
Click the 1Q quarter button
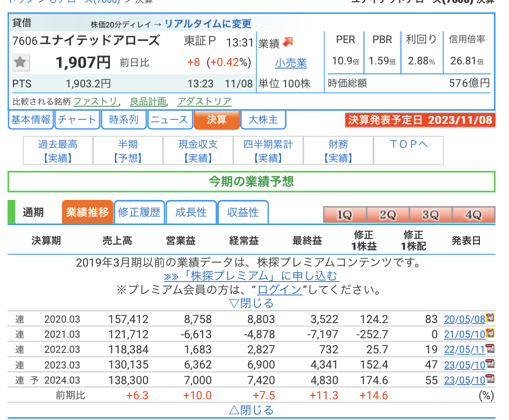pos(345,214)
